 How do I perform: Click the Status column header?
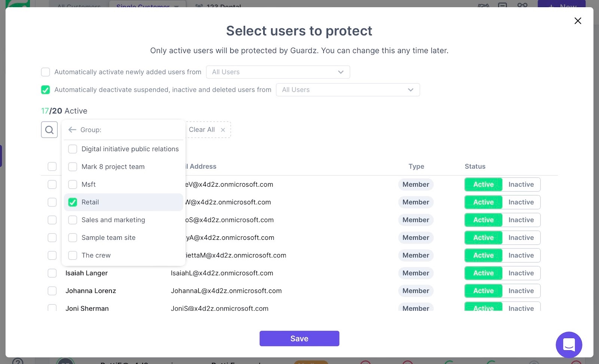pyautogui.click(x=475, y=166)
